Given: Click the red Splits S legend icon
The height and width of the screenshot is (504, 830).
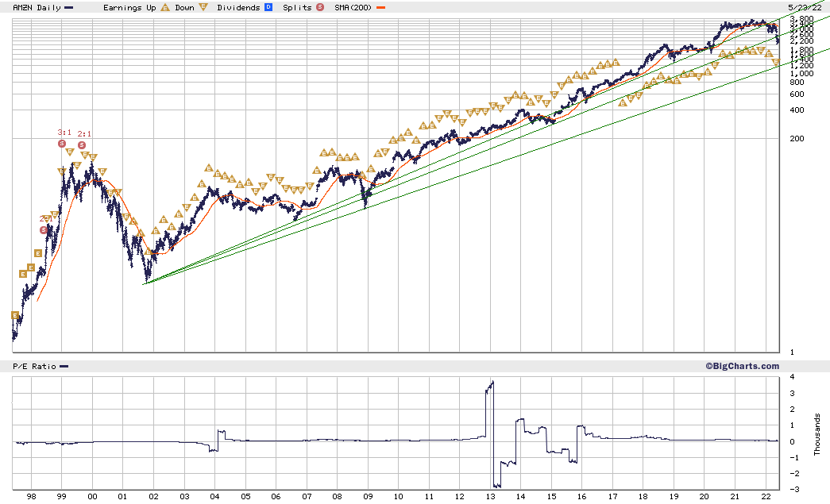Looking at the screenshot, I should coord(320,7).
